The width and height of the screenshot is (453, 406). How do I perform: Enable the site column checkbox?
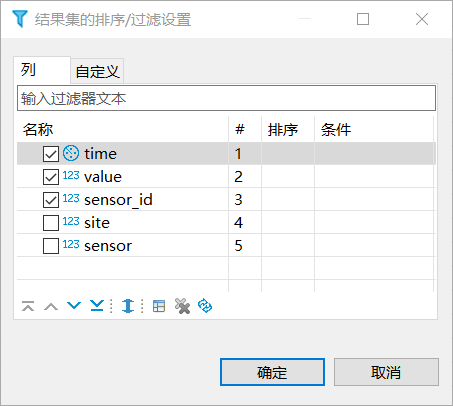51,223
